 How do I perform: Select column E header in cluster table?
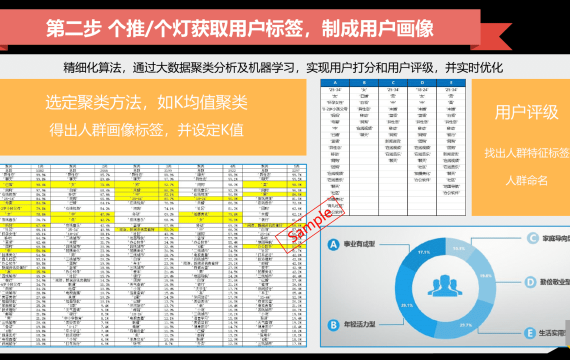tap(451, 83)
